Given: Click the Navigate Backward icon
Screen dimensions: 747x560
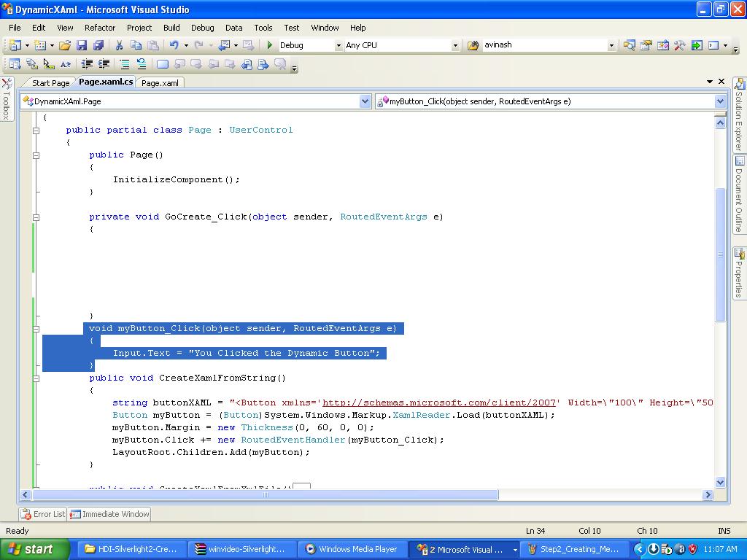Looking at the screenshot, I should [224, 45].
